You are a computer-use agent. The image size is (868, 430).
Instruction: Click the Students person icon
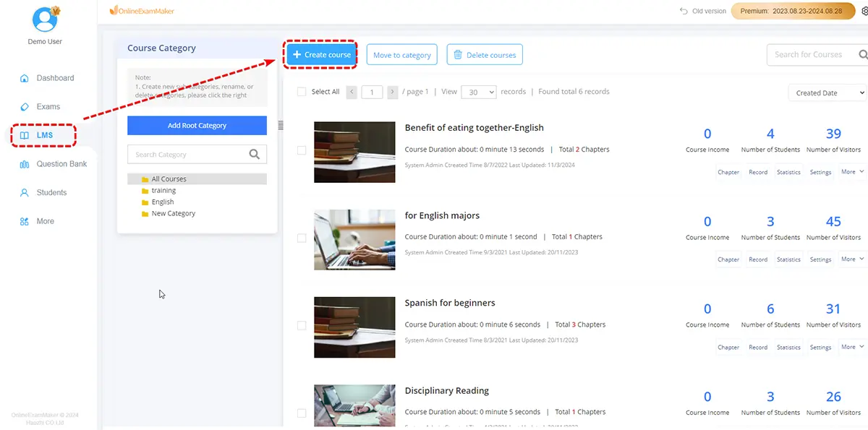click(25, 193)
